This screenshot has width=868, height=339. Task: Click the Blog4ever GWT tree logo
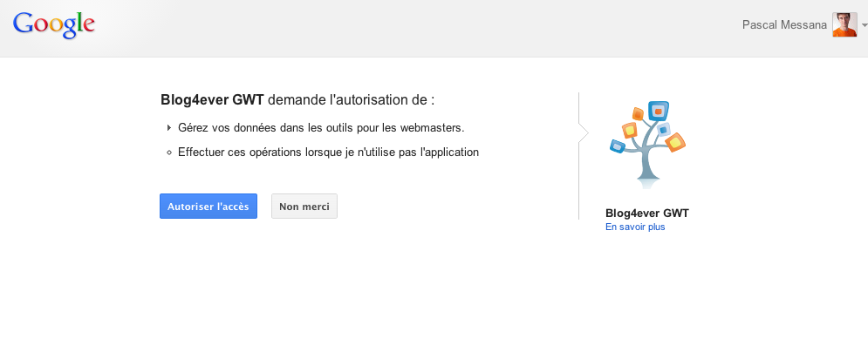point(647,145)
